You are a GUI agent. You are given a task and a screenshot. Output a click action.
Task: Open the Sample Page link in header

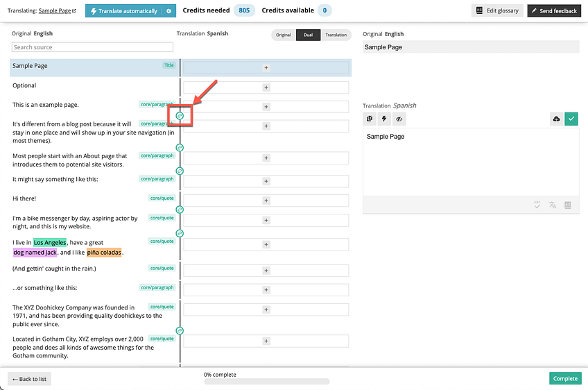[55, 11]
